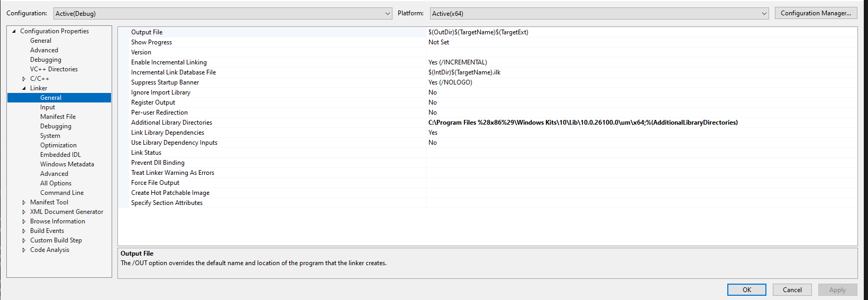The height and width of the screenshot is (300, 868).
Task: Select the Windows Metadata tree item
Action: [67, 164]
